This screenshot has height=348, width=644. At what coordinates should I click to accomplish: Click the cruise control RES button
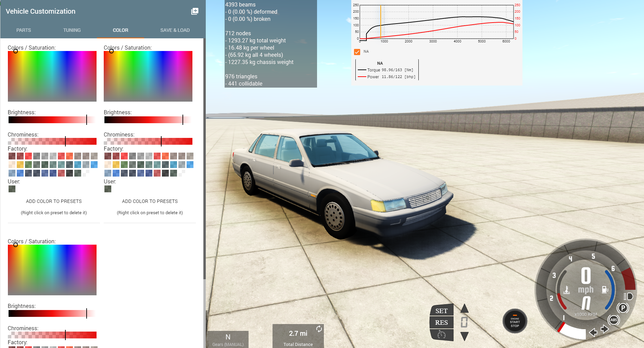[442, 322]
